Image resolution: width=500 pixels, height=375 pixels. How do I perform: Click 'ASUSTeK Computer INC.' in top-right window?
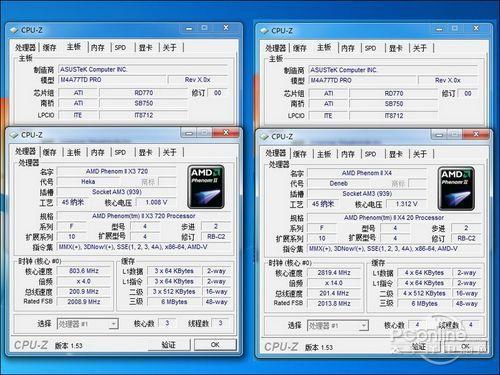pyautogui.click(x=393, y=70)
